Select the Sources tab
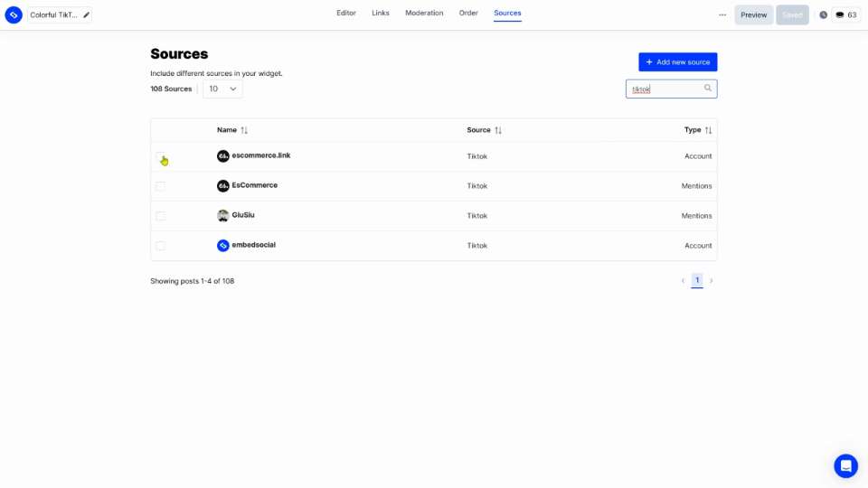 (507, 13)
